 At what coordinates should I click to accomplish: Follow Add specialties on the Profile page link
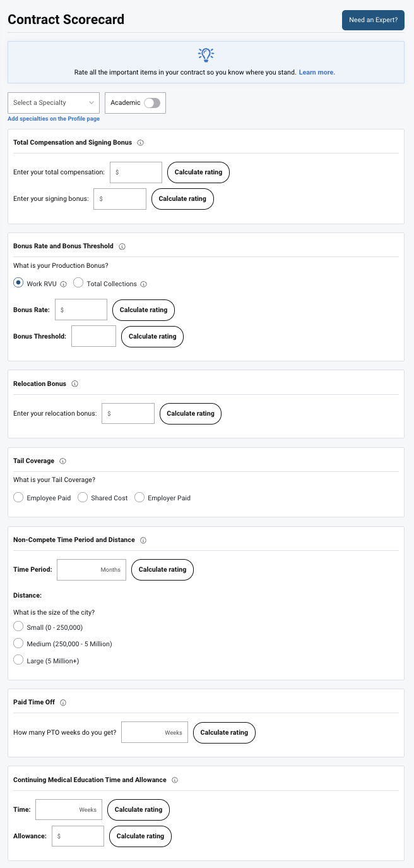54,119
